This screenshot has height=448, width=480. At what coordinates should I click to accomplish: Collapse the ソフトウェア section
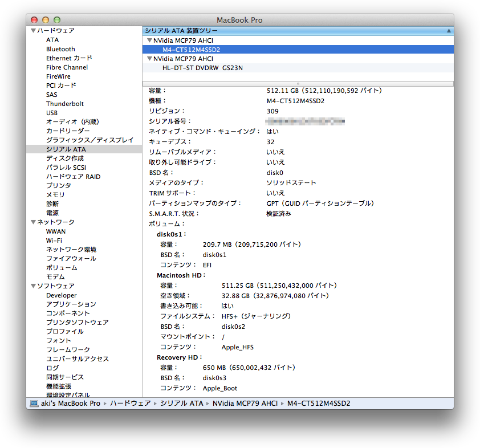(x=34, y=286)
